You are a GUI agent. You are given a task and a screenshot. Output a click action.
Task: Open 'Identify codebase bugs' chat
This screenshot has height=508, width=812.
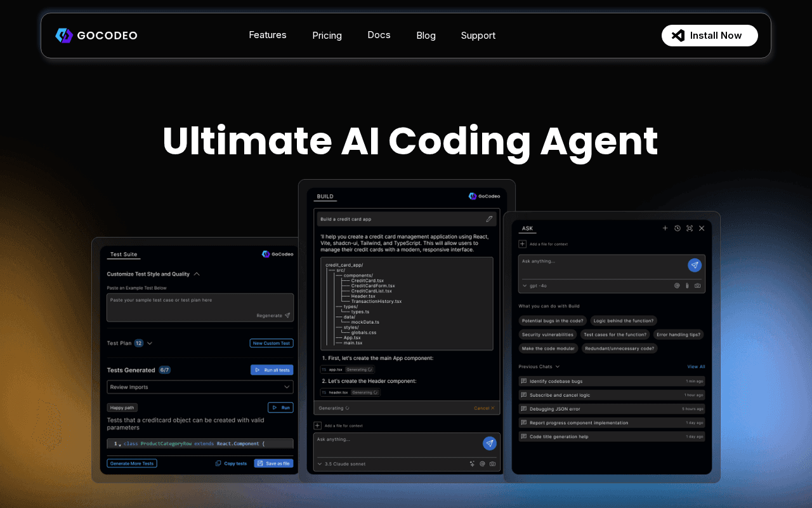point(612,381)
